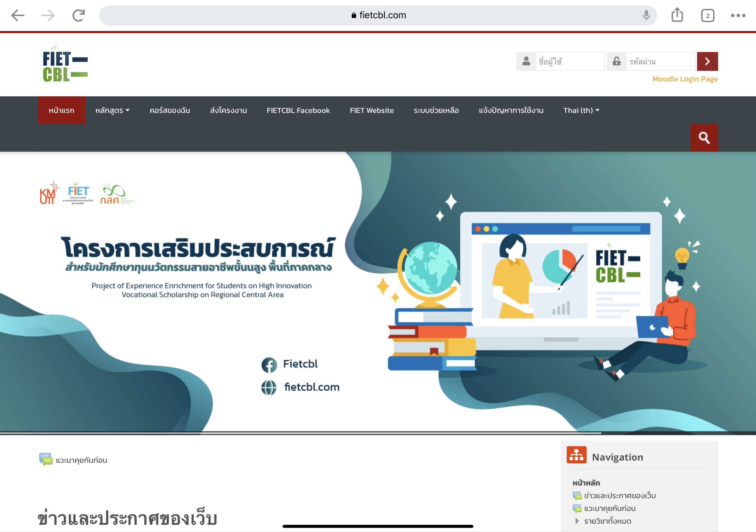Expand the หลักสูตร dropdown menu
This screenshot has height=532, width=756.
(112, 110)
